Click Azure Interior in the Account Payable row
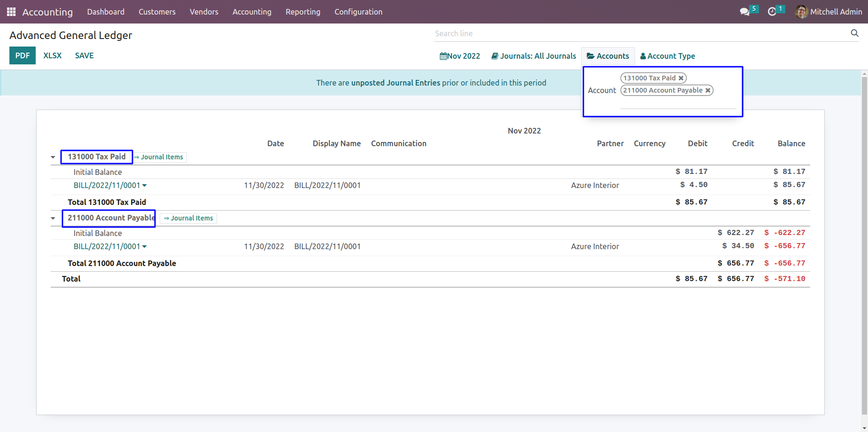 [595, 246]
